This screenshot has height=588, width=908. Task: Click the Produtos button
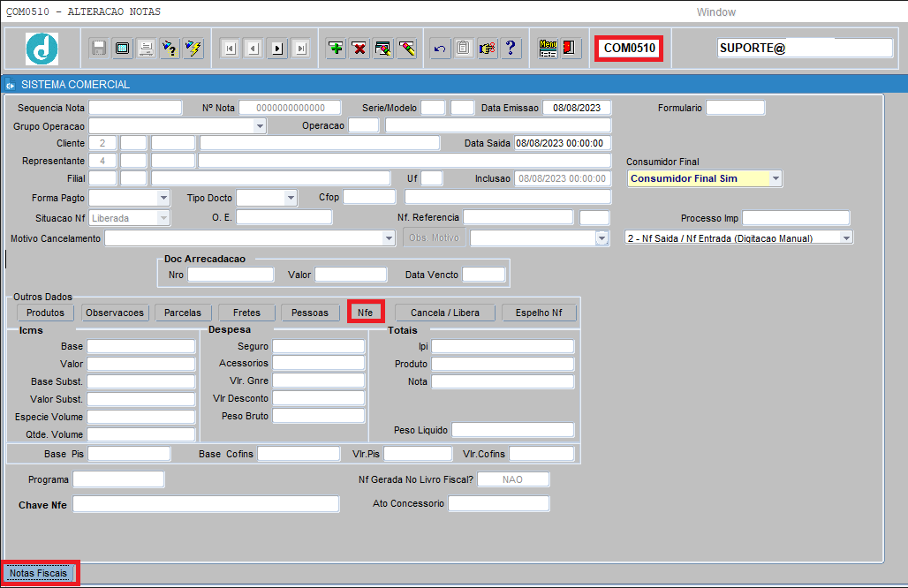pos(45,313)
